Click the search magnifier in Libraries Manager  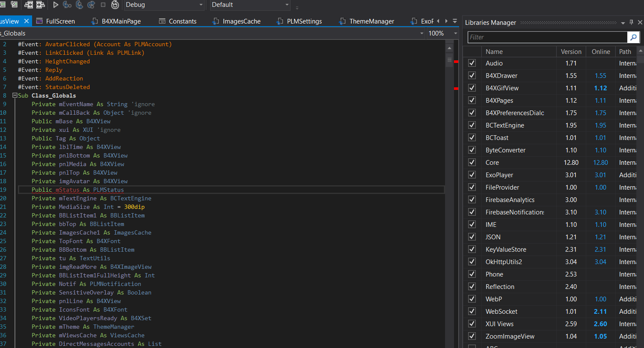[633, 37]
